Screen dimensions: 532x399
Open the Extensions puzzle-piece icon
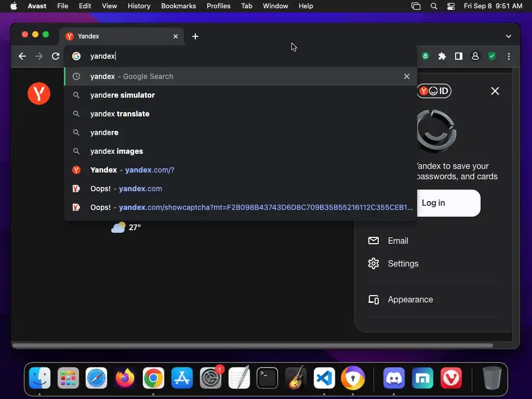click(x=442, y=56)
